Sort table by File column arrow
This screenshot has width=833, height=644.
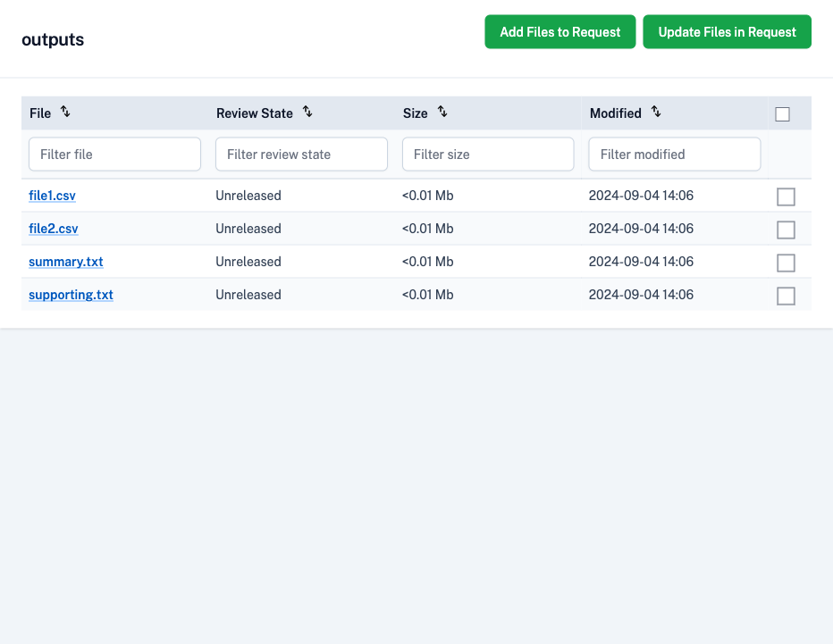point(64,113)
